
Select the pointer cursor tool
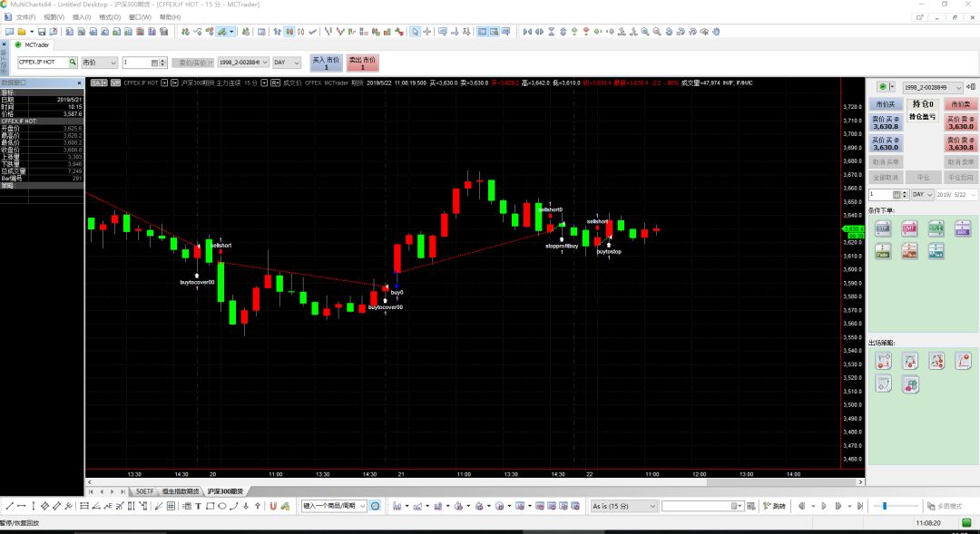[415, 31]
